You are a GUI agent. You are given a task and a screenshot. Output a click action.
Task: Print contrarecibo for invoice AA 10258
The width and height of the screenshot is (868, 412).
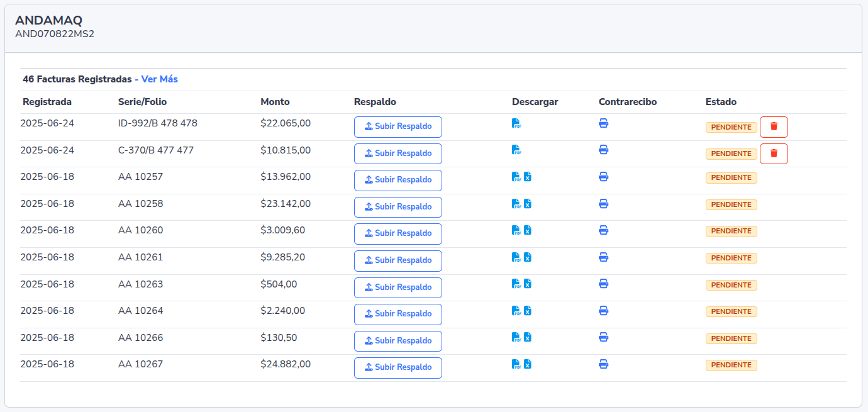coord(603,204)
